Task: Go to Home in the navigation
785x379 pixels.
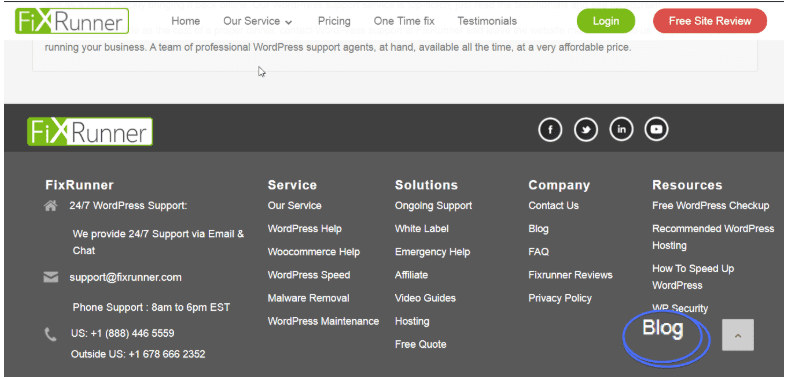Action: [x=186, y=21]
